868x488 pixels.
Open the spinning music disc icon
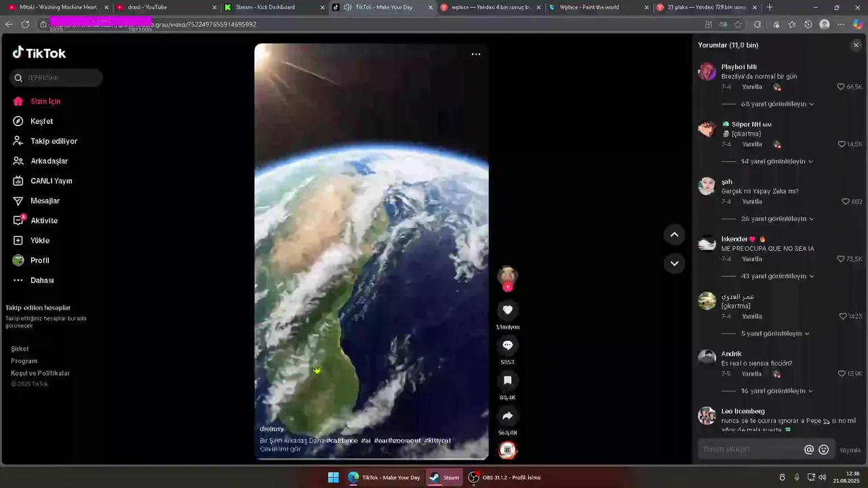click(507, 449)
